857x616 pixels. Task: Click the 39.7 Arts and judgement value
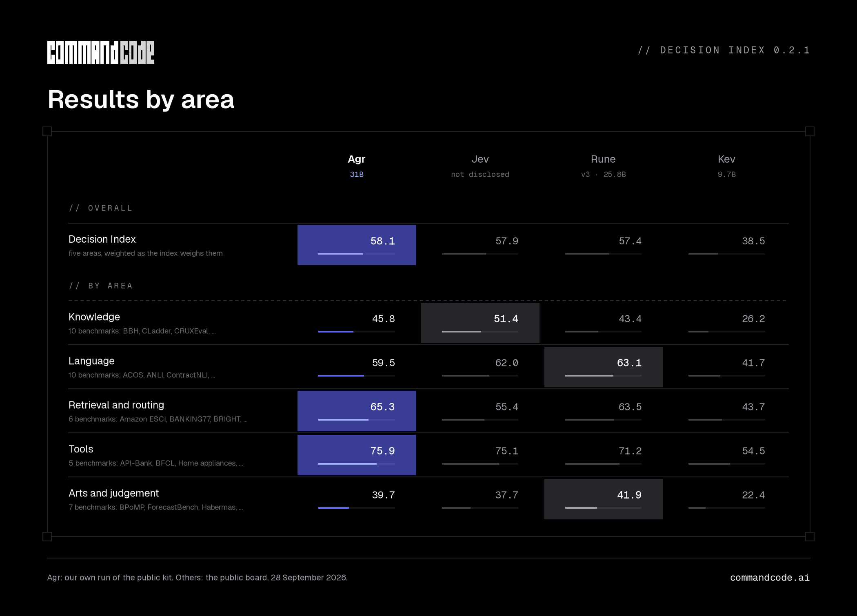coord(383,495)
